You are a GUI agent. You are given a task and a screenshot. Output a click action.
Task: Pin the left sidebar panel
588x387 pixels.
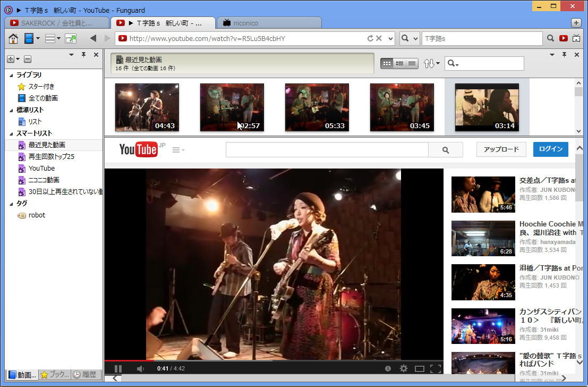tap(83, 55)
